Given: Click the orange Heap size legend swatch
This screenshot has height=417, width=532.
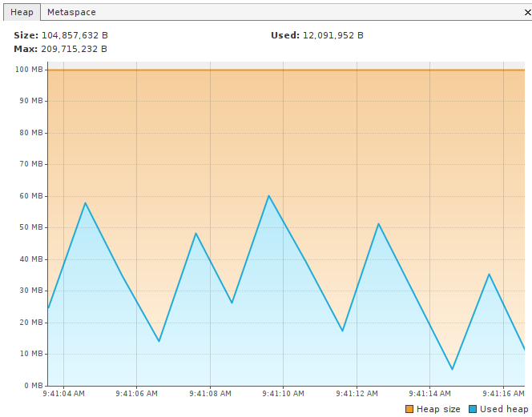Looking at the screenshot, I should pyautogui.click(x=409, y=409).
